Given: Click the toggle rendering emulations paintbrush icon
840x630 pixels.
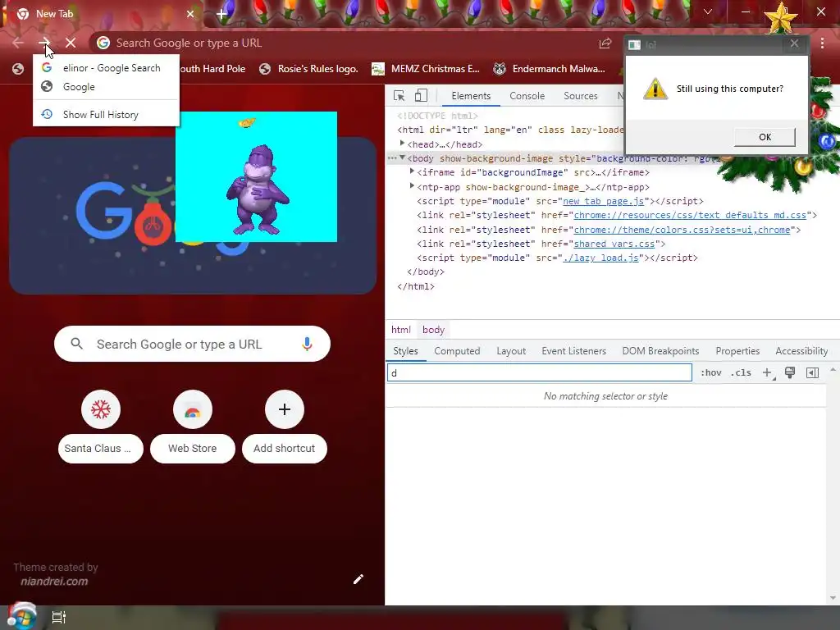Looking at the screenshot, I should pyautogui.click(x=790, y=372).
